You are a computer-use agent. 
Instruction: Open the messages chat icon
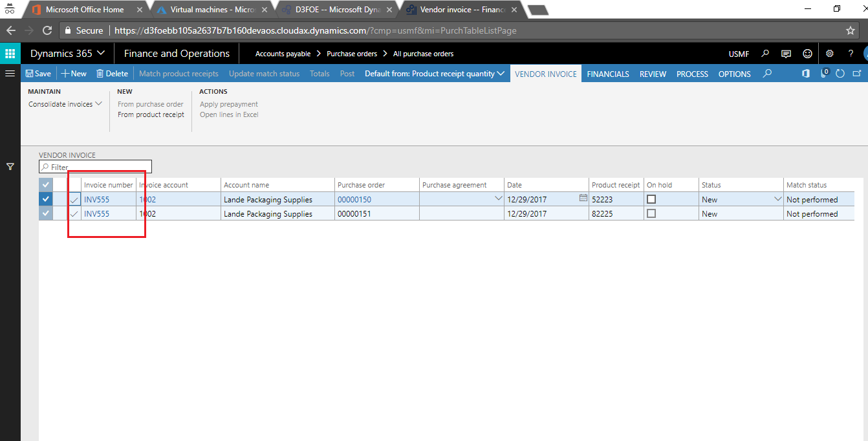point(786,54)
